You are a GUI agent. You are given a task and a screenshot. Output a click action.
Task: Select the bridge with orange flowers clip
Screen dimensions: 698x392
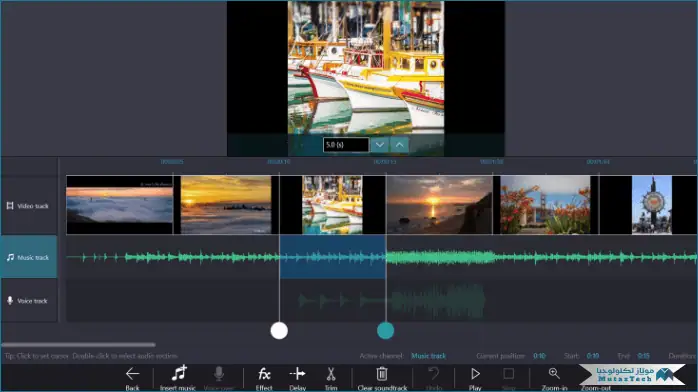point(545,205)
